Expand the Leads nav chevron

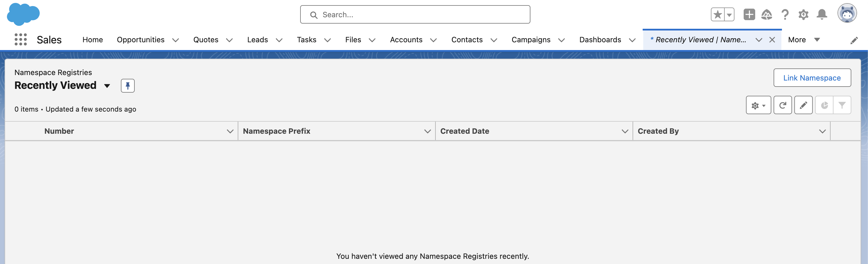[x=279, y=40]
